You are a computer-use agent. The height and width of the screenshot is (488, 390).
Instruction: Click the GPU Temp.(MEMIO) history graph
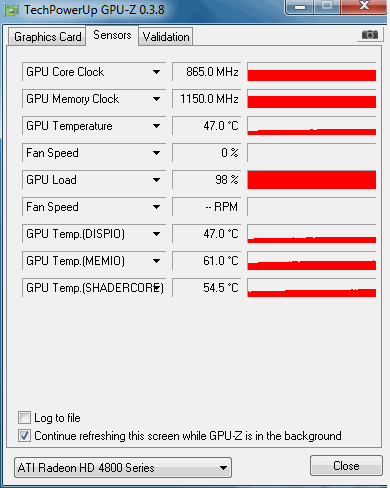click(x=312, y=261)
